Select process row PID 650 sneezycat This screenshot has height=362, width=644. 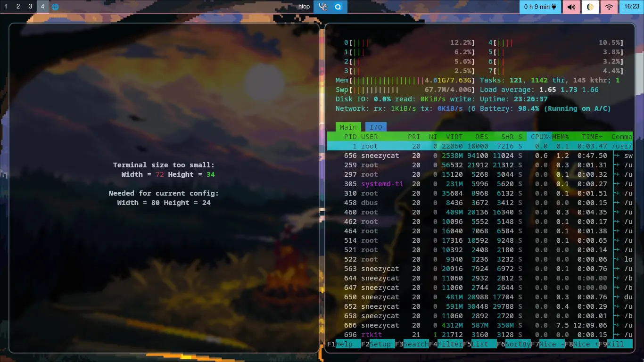pos(480,297)
